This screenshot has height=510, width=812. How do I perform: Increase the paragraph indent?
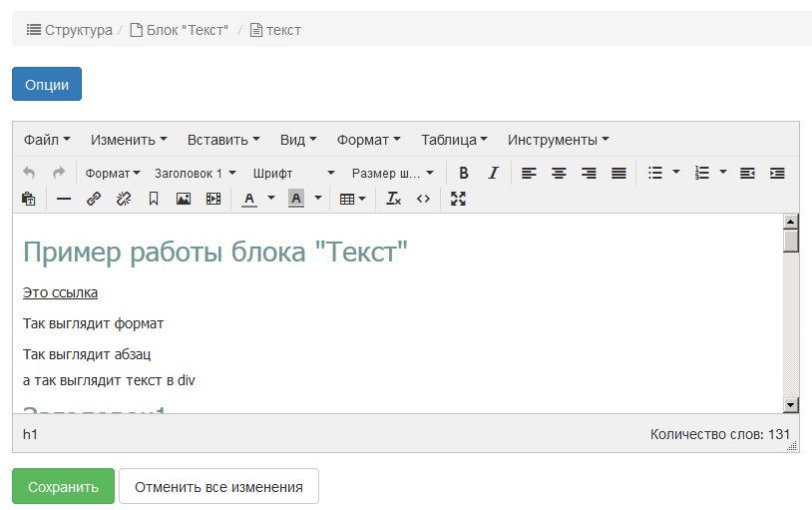pos(777,173)
